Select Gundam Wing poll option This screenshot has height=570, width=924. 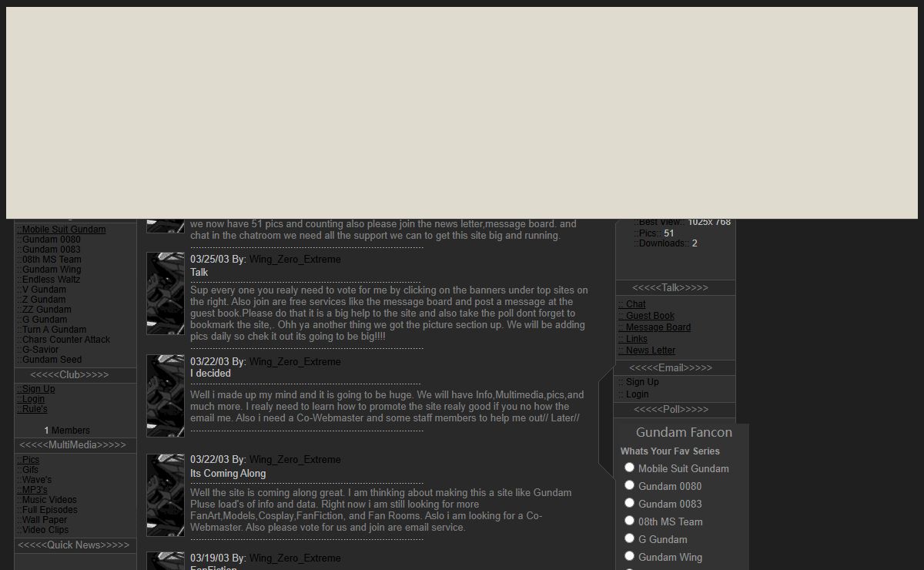click(629, 556)
